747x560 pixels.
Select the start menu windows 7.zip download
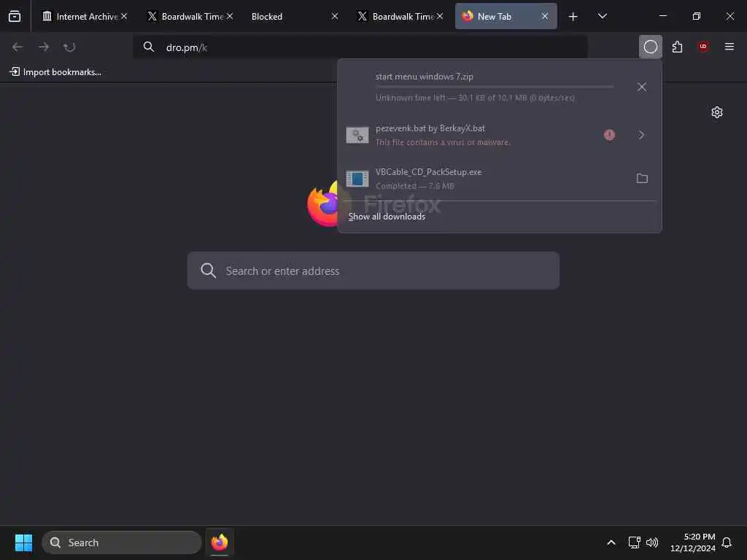pyautogui.click(x=499, y=87)
